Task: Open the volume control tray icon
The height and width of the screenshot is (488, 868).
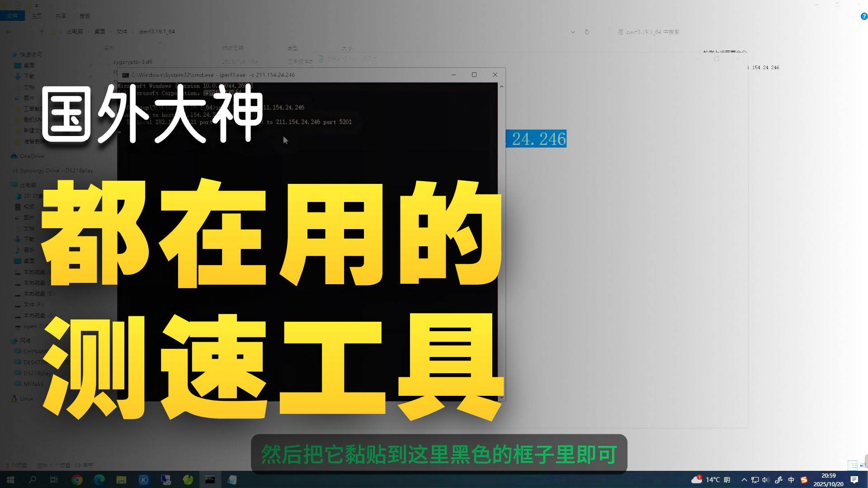Action: coord(765,480)
